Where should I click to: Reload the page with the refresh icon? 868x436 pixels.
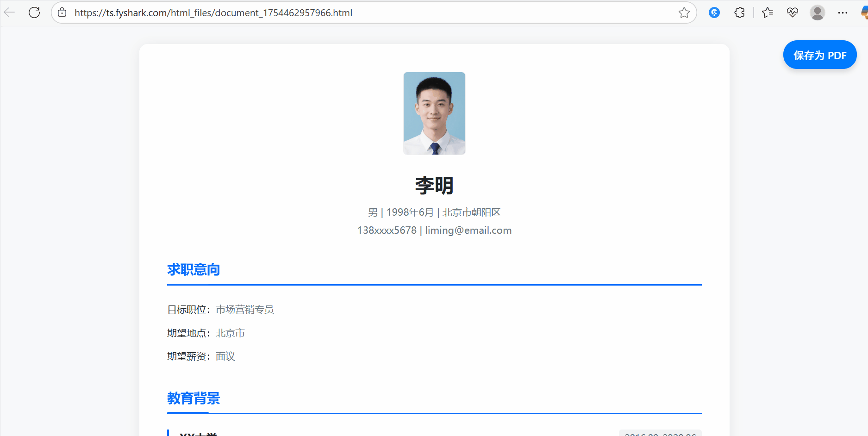point(34,12)
